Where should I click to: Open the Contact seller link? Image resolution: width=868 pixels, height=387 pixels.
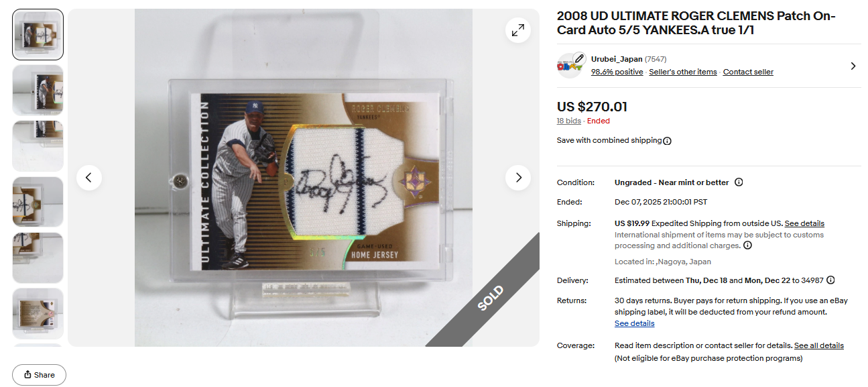[748, 72]
